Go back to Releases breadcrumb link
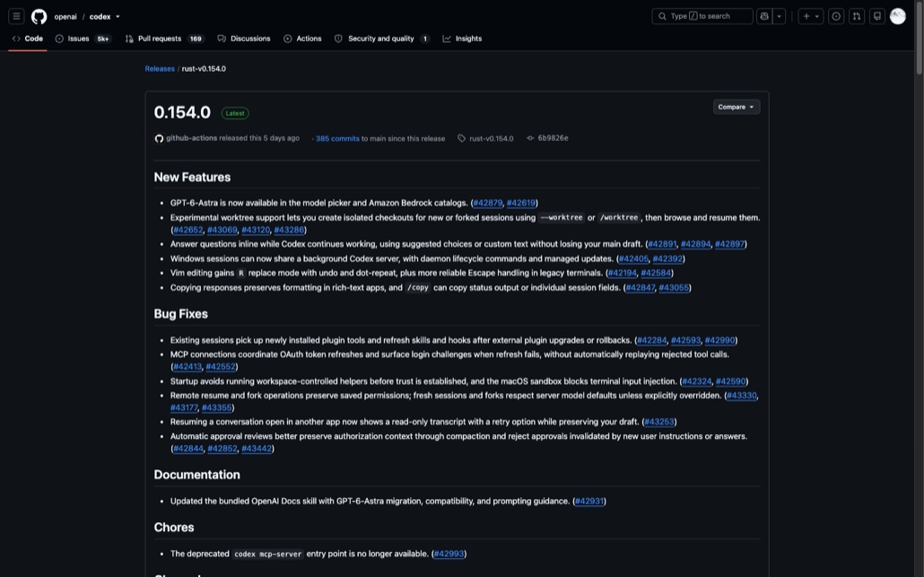The height and width of the screenshot is (577, 924). [160, 68]
